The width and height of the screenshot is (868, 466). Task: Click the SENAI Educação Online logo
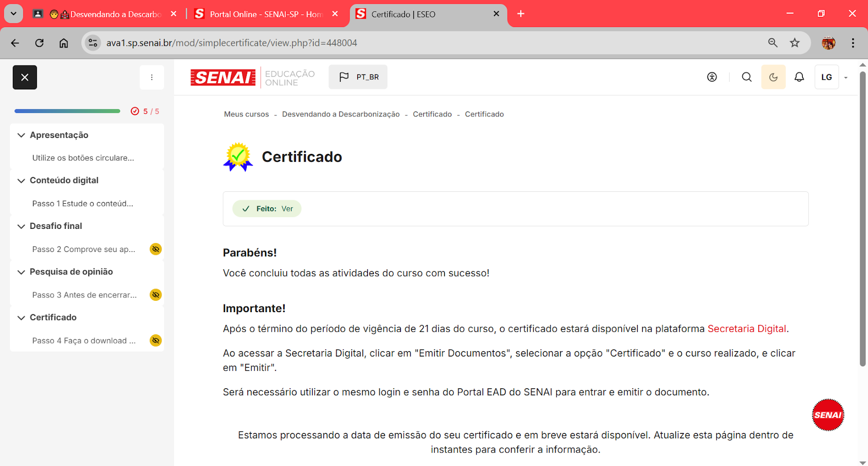(x=253, y=77)
